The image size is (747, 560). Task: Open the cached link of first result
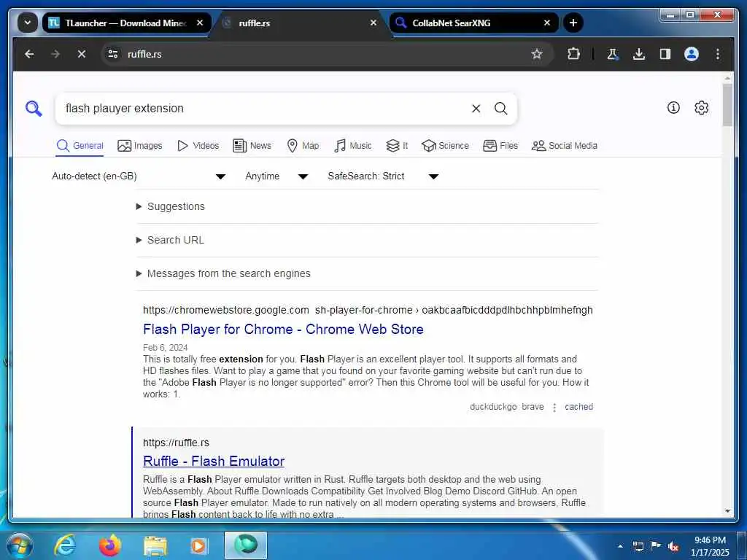[x=578, y=407]
